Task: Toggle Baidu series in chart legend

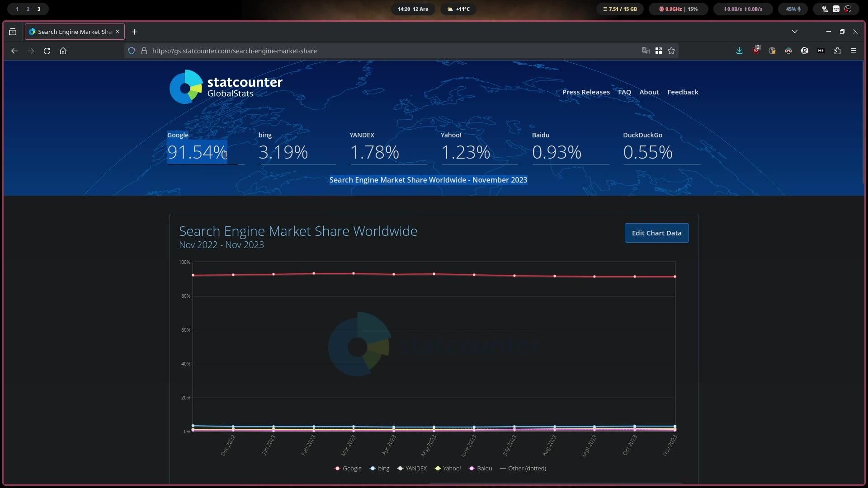Action: (481, 469)
